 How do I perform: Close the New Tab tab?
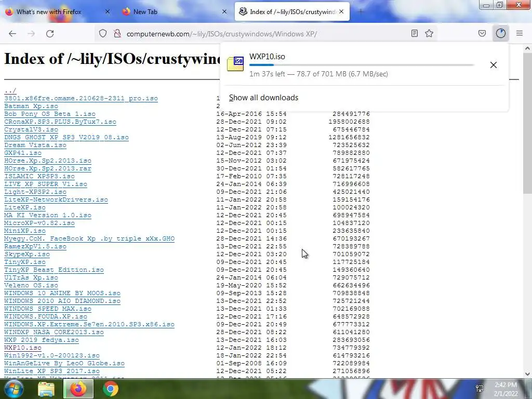point(224,11)
